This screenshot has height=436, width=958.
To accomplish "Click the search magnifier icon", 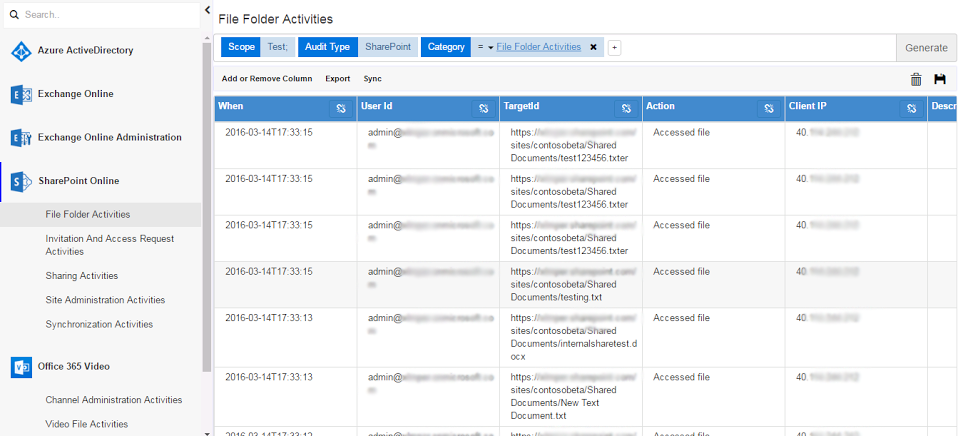I will (15, 15).
